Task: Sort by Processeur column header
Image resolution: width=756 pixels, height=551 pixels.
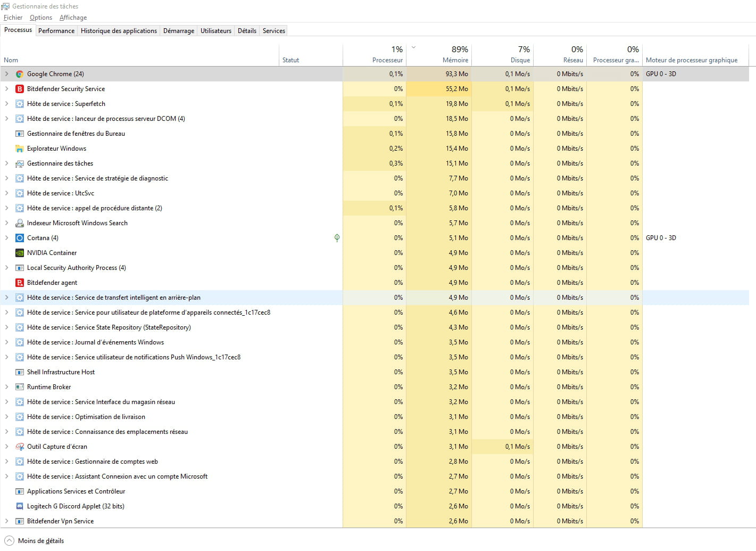Action: click(x=375, y=55)
